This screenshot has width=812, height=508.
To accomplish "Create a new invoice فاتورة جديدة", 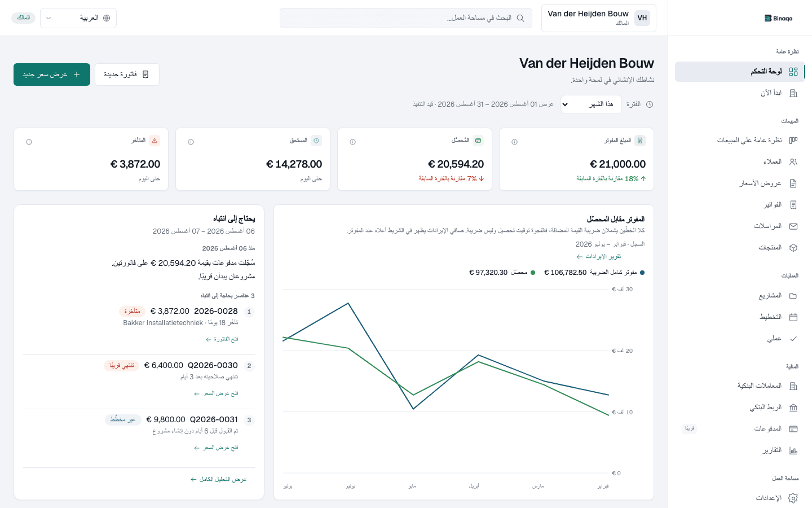I will point(127,75).
